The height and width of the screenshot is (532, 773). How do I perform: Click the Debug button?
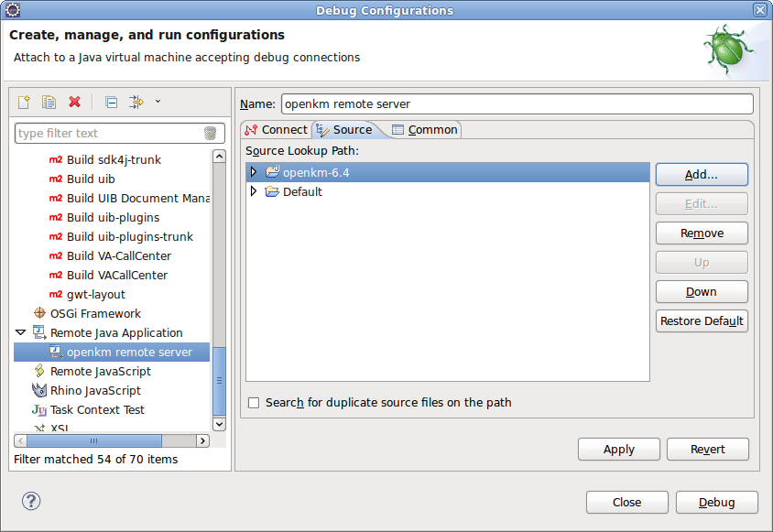716,502
